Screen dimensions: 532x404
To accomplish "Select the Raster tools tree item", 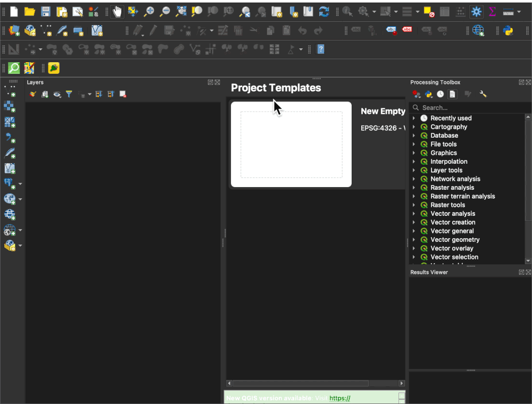I will (x=447, y=205).
